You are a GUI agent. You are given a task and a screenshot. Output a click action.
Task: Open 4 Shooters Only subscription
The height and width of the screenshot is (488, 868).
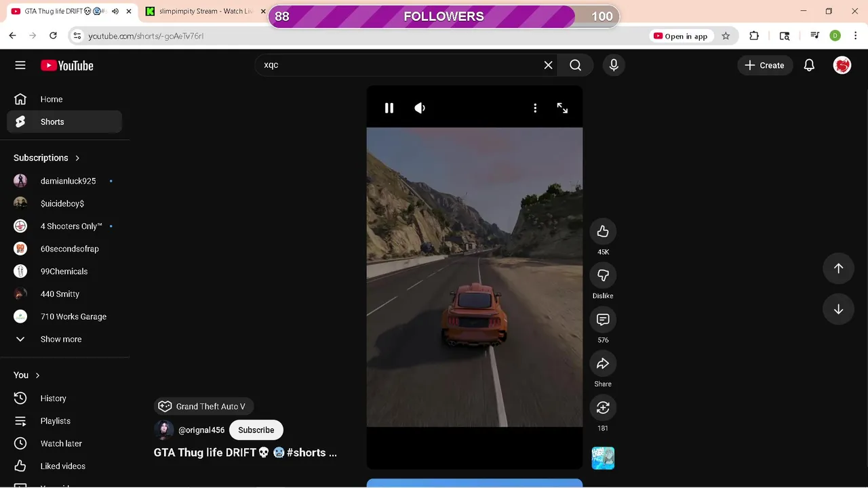(64, 226)
